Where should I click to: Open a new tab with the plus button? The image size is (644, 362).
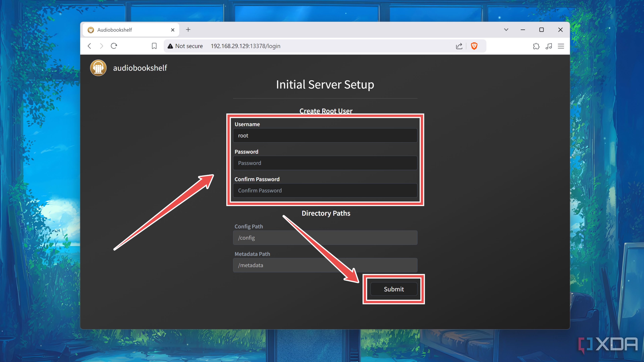pos(188,29)
